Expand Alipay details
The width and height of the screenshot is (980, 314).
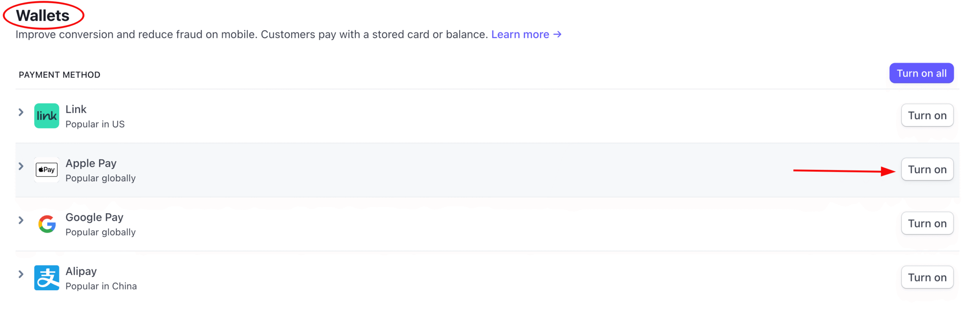click(20, 274)
